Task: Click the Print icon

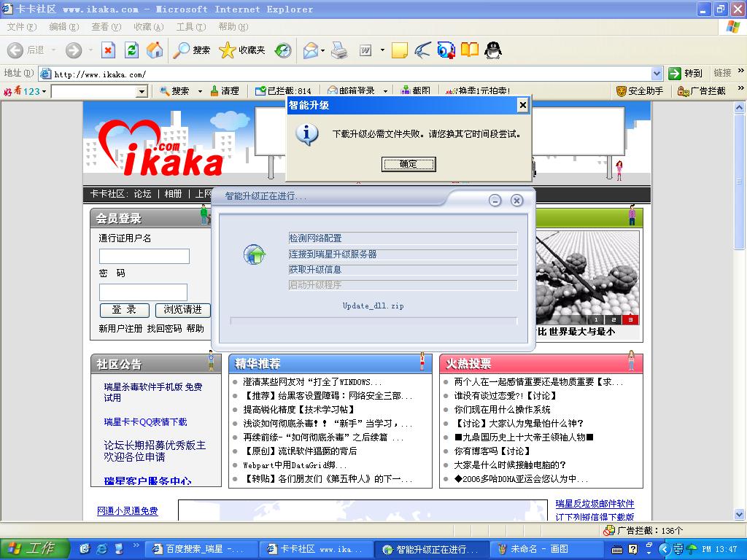Action: (x=339, y=50)
